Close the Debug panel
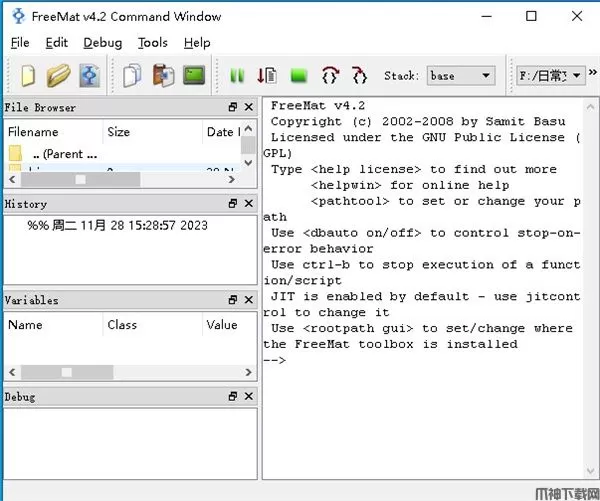The image size is (600, 501). coord(249,396)
